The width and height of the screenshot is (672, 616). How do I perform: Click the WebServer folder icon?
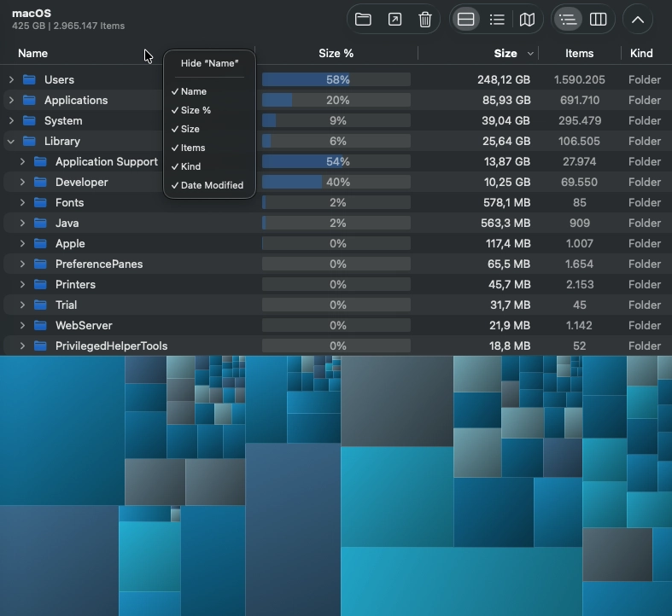point(40,326)
